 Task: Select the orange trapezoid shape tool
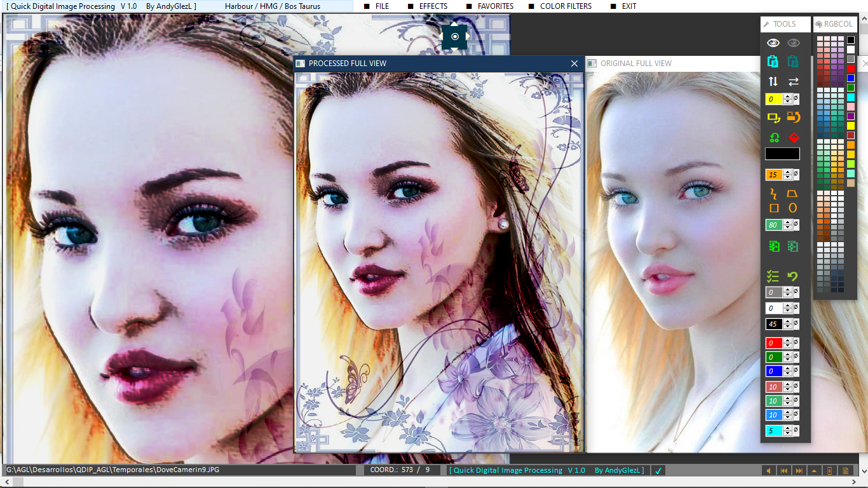pos(793,193)
